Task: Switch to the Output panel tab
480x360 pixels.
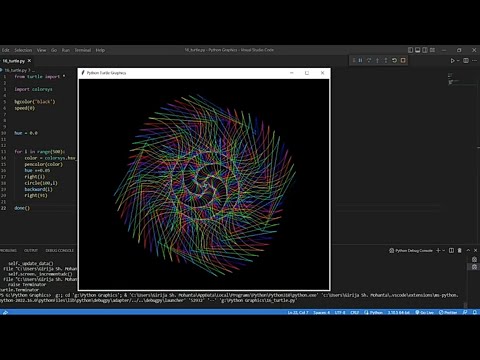Action: (31, 250)
